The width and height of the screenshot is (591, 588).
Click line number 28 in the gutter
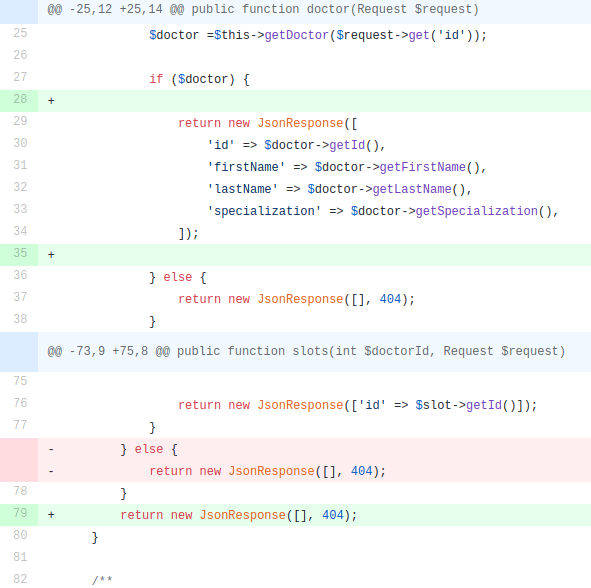(20, 99)
